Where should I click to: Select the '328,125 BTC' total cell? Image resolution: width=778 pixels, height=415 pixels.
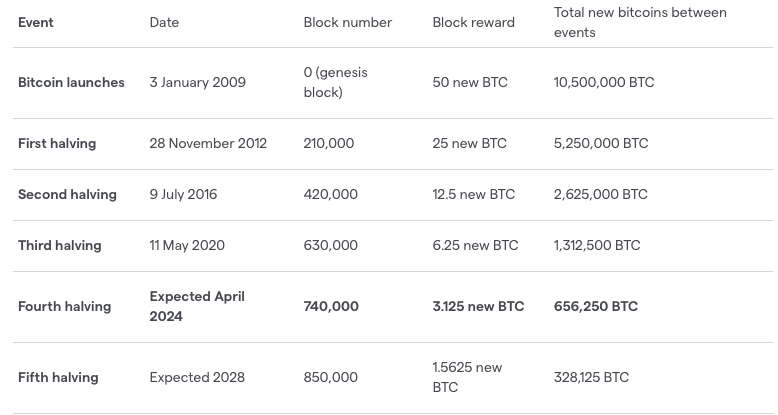(x=591, y=377)
